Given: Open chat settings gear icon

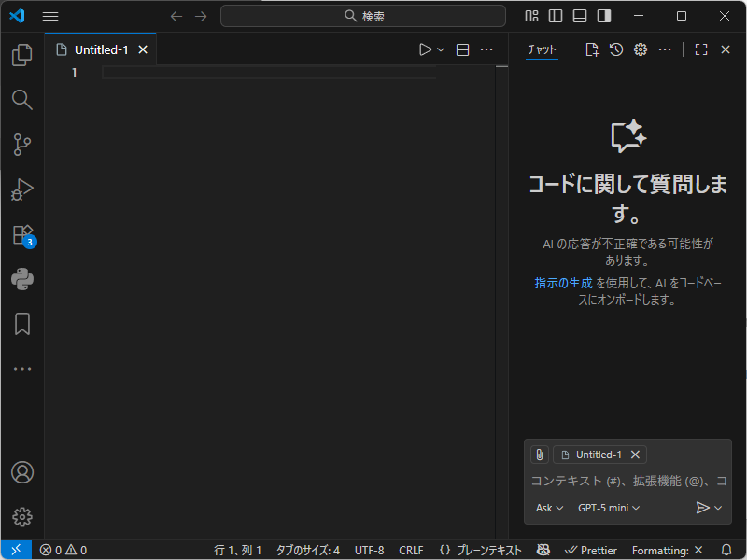Looking at the screenshot, I should pyautogui.click(x=641, y=49).
